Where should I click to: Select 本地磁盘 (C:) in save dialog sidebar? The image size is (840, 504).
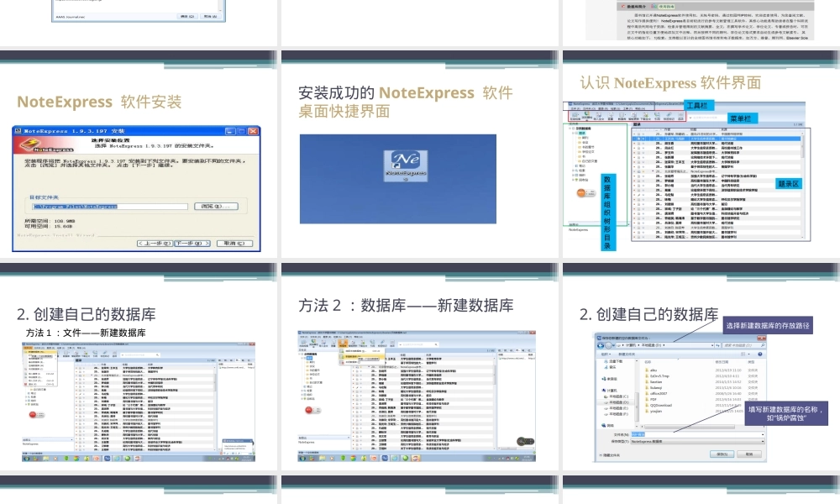(x=617, y=396)
